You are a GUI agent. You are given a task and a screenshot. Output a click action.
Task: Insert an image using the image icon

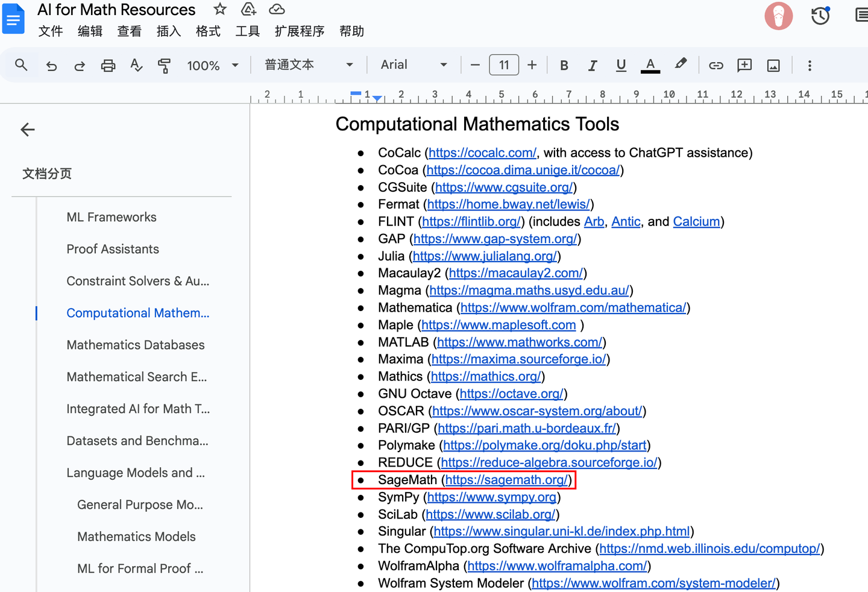(x=773, y=65)
